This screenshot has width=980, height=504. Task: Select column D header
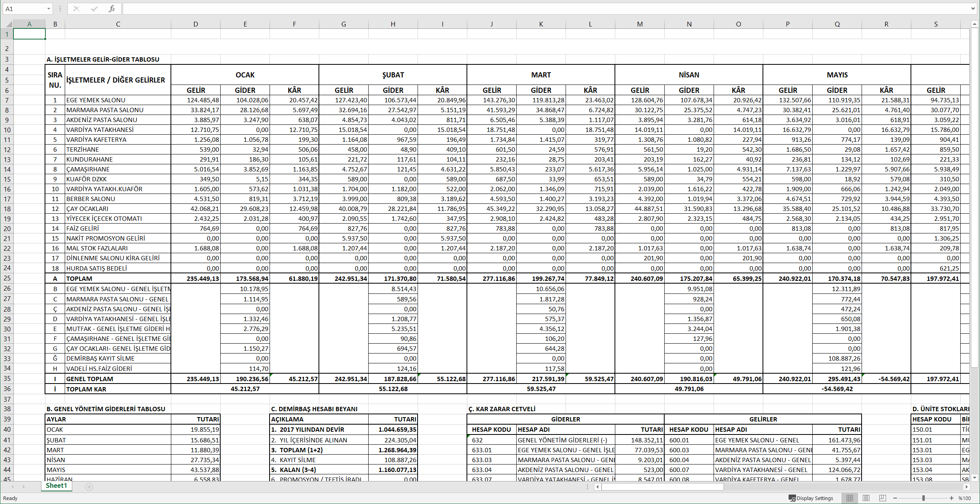196,24
